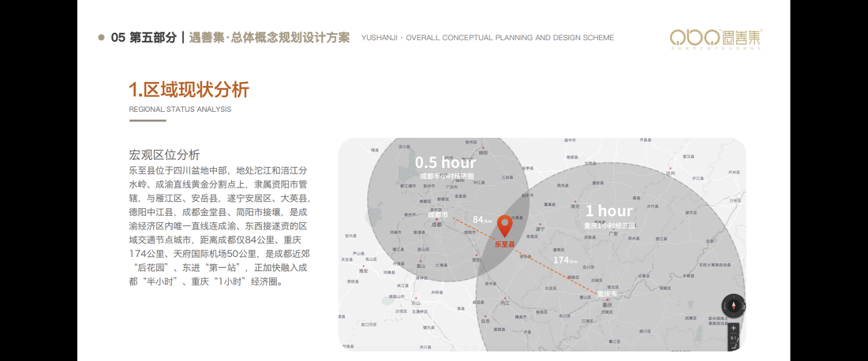Viewport: 868px width, 361px height.
Task: Click the 8.1 zoom level indicator
Action: pyautogui.click(x=734, y=337)
